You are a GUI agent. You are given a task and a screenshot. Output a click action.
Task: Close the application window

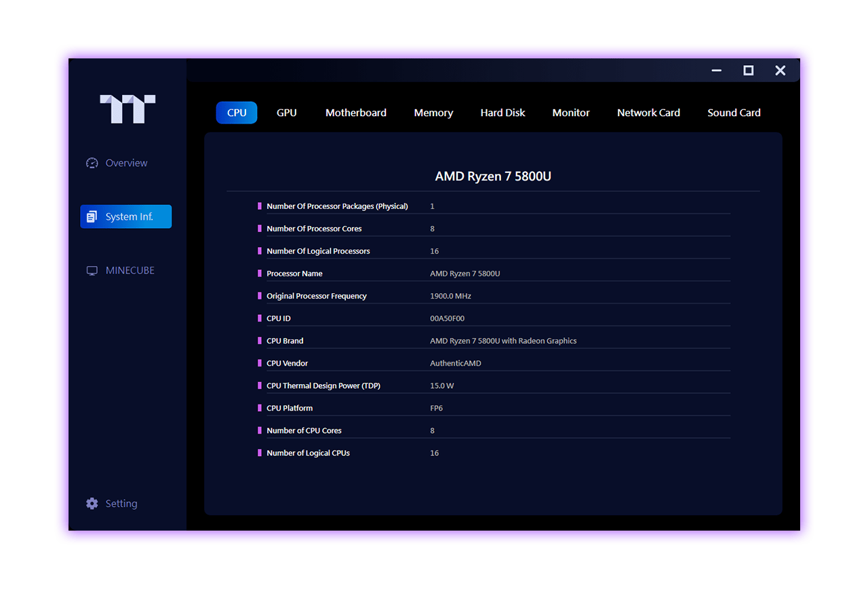780,71
